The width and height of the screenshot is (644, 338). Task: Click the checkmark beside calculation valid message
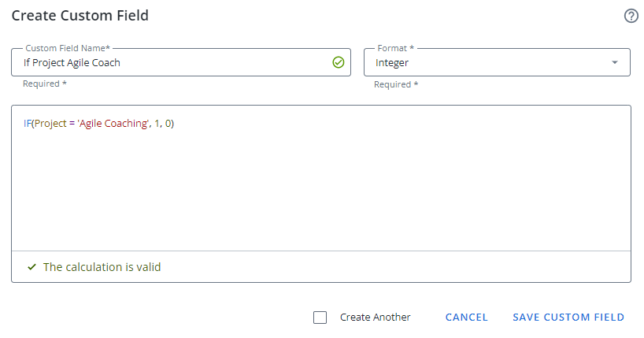[31, 267]
